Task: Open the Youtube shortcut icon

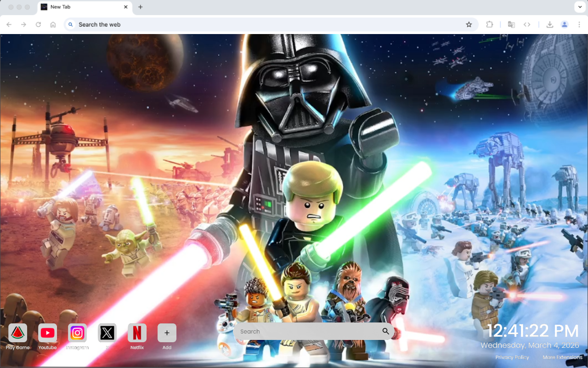Action: pyautogui.click(x=47, y=333)
